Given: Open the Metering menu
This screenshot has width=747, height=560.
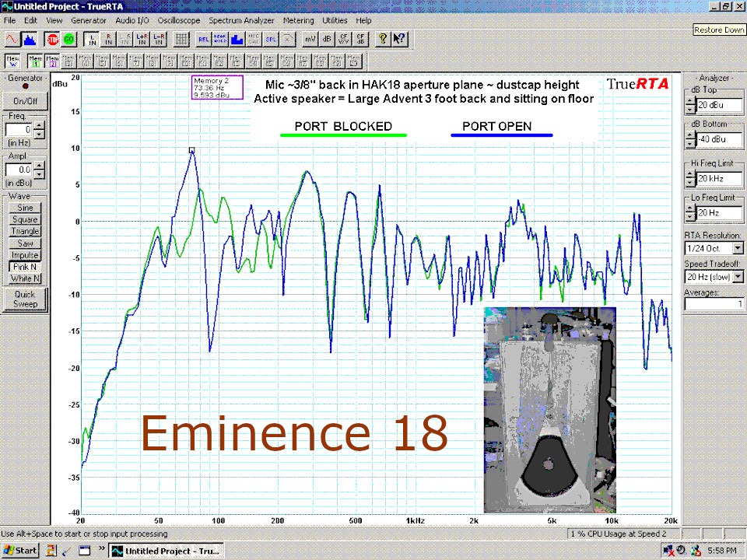Looking at the screenshot, I should pyautogui.click(x=298, y=20).
